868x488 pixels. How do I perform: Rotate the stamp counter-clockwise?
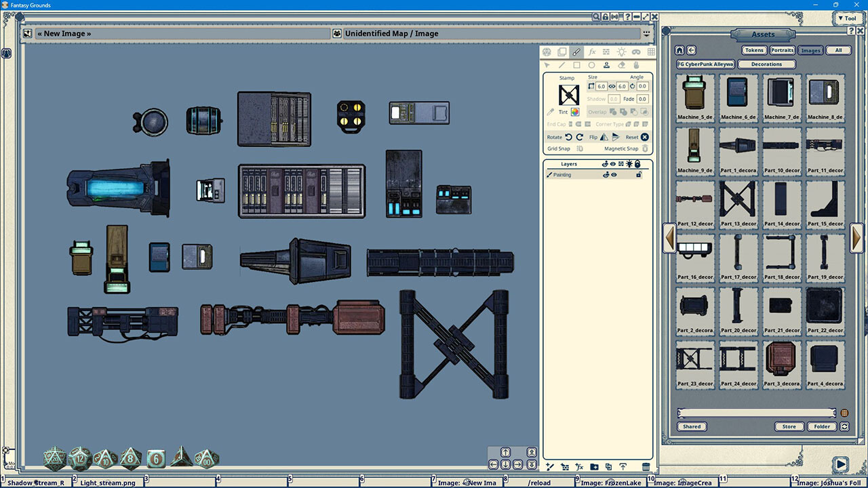coord(569,137)
